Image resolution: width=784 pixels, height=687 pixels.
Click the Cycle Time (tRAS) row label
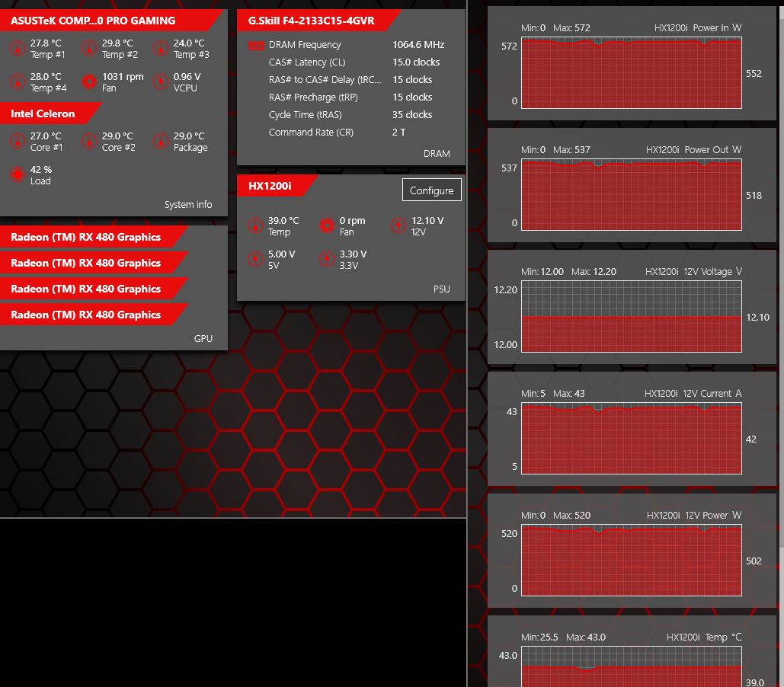point(305,114)
